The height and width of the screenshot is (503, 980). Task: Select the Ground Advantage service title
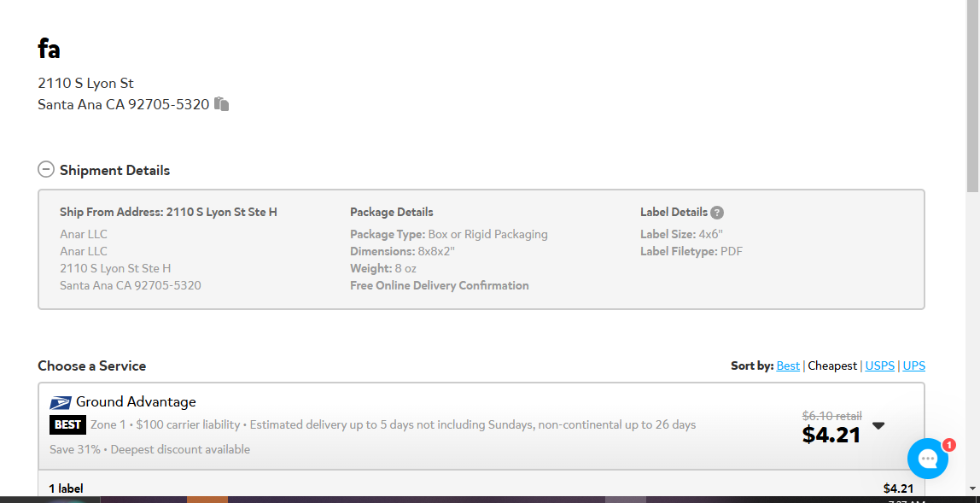136,401
